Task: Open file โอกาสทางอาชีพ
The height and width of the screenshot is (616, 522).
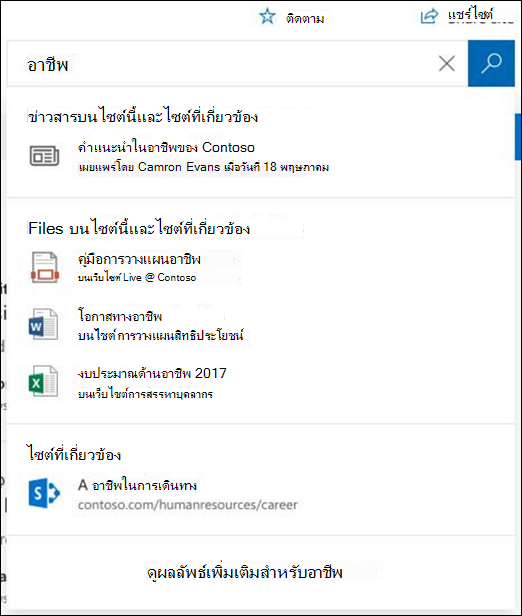Action: (x=120, y=316)
